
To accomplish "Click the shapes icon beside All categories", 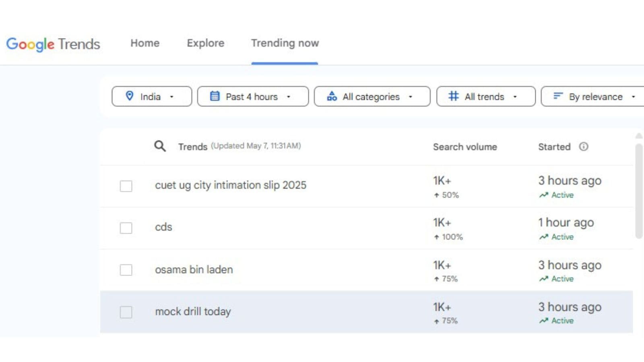I will pos(332,96).
